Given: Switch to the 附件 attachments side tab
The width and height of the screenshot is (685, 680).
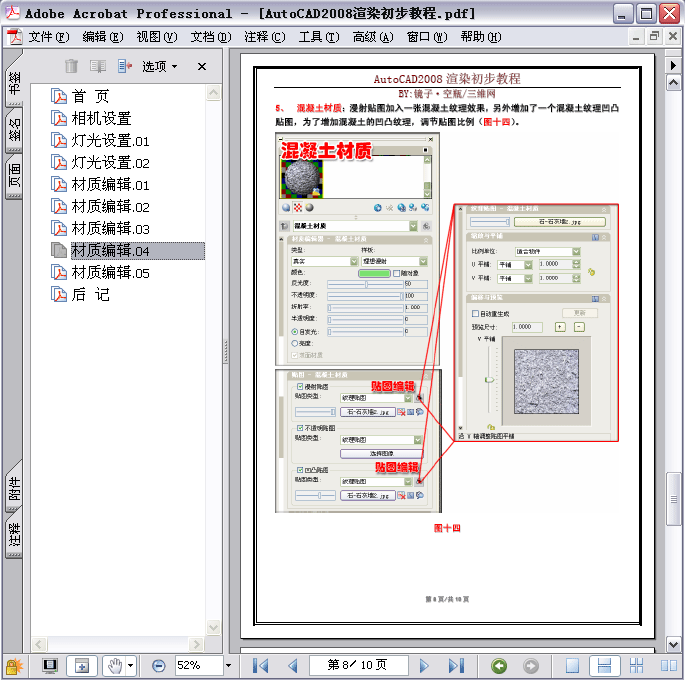Looking at the screenshot, I should click(x=14, y=489).
